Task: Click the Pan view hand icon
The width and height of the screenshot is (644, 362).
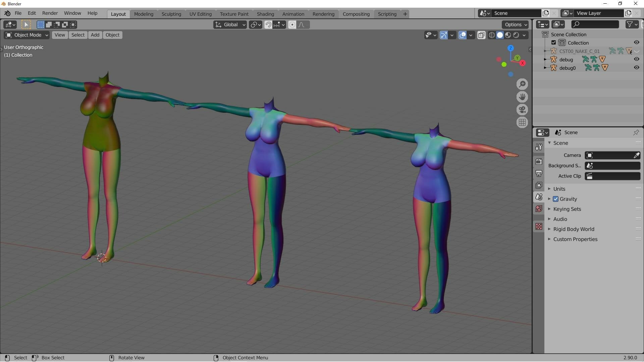Action: pos(522,97)
